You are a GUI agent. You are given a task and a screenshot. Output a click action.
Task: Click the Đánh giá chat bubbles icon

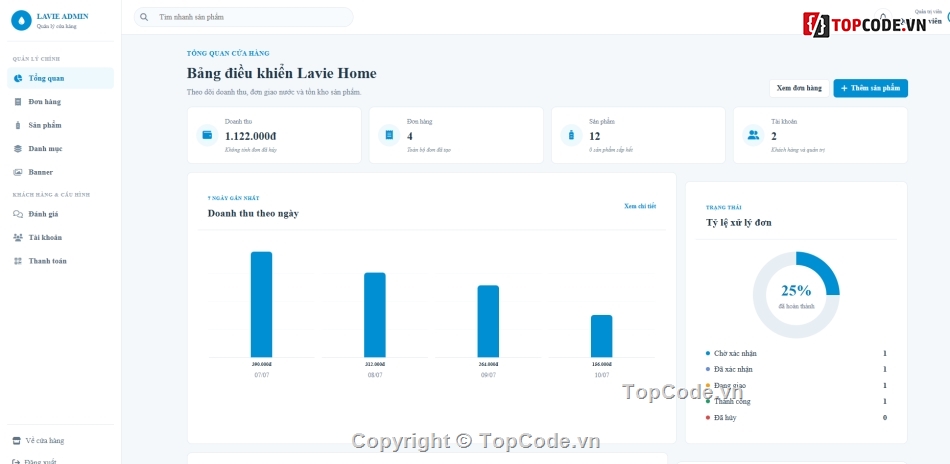pos(18,214)
